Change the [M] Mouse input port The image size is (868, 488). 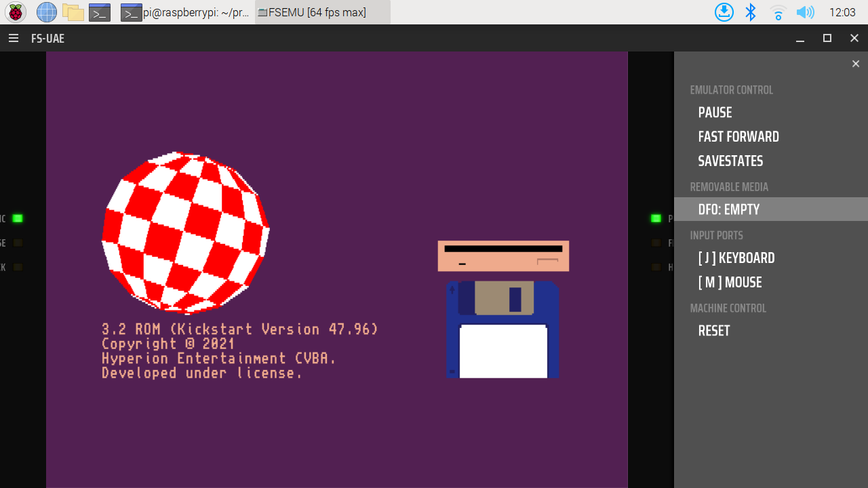coord(730,283)
